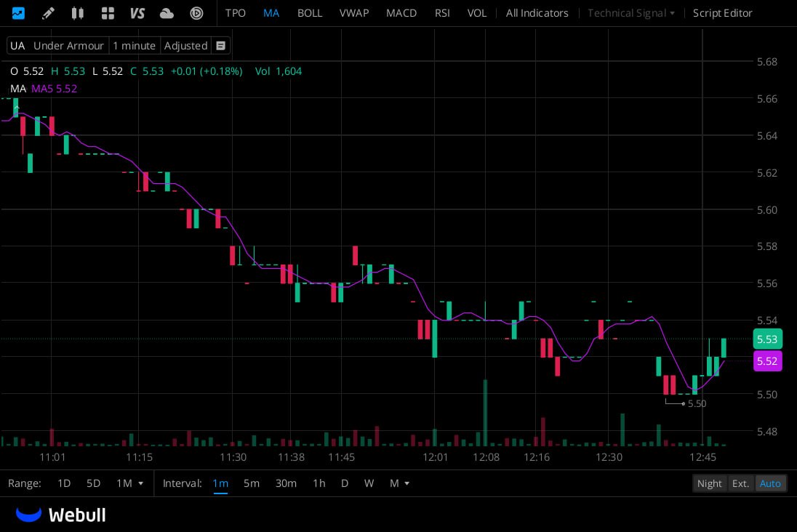Toggle Night session display

click(710, 483)
